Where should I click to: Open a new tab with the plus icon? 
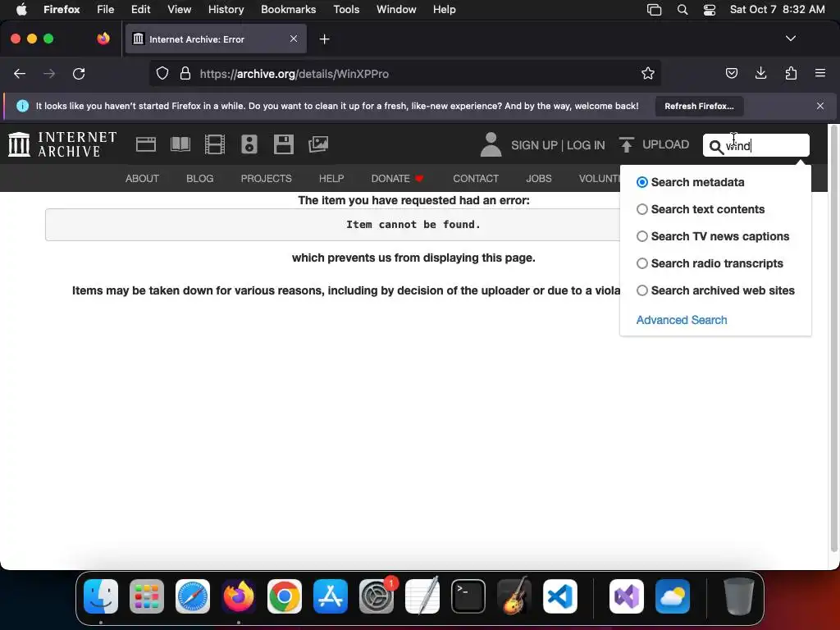[x=324, y=39]
